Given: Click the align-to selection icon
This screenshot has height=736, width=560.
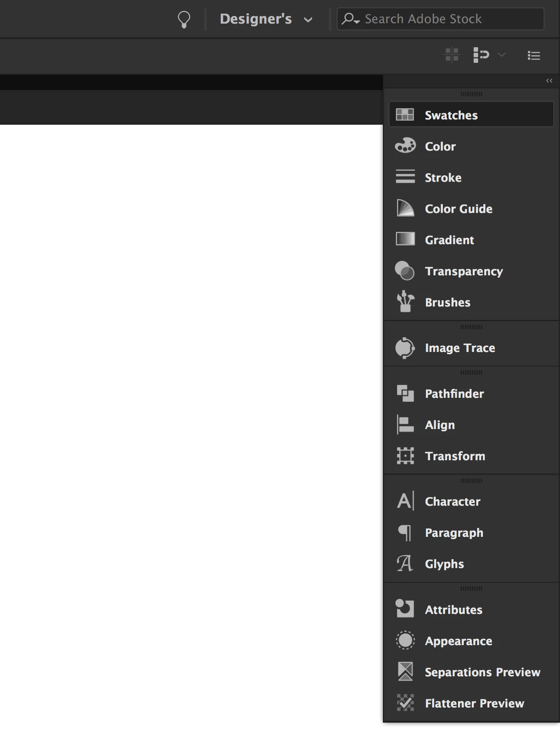Looking at the screenshot, I should (481, 55).
